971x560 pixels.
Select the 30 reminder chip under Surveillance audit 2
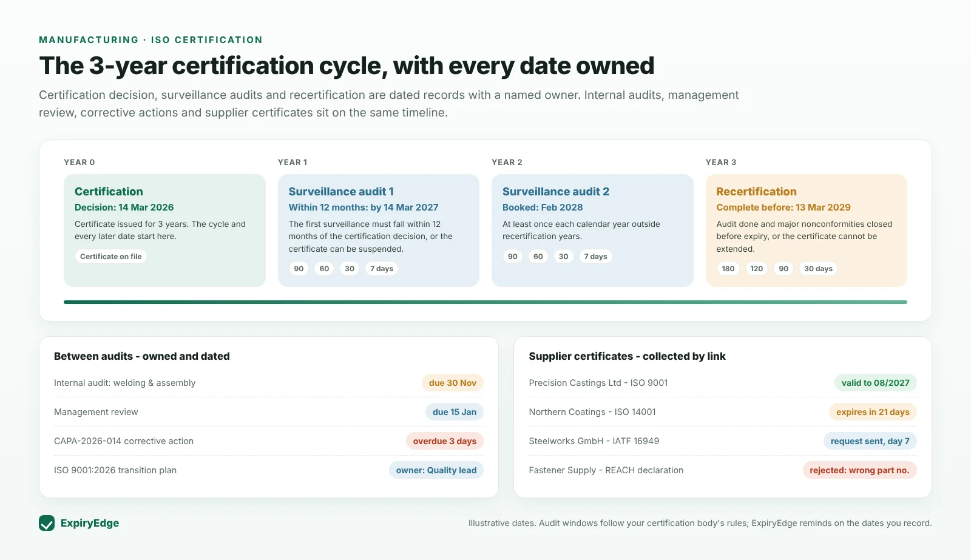(x=564, y=257)
